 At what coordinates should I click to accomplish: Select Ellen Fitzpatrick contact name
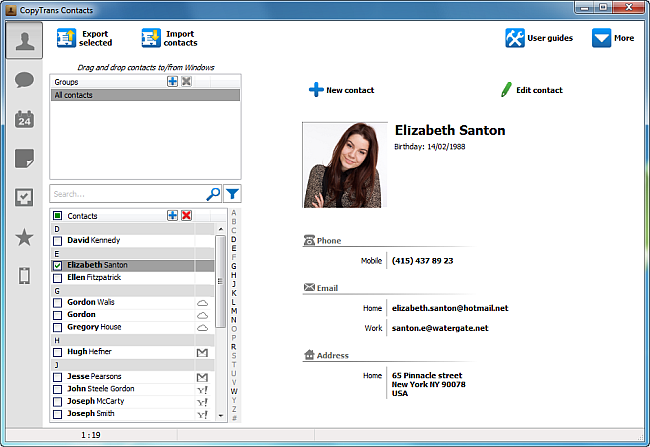pyautogui.click(x=94, y=277)
